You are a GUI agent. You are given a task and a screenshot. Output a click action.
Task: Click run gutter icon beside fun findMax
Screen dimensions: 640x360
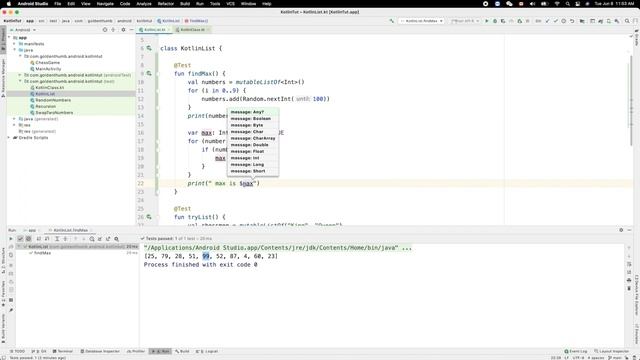(149, 73)
